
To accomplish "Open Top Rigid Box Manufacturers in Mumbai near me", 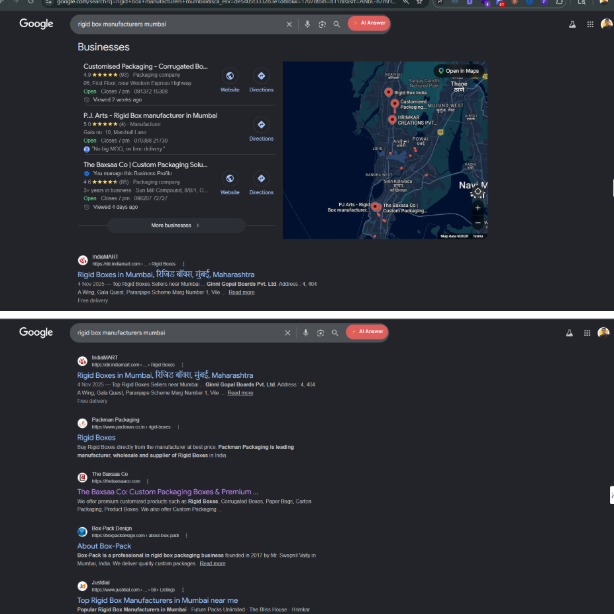I will click(157, 600).
